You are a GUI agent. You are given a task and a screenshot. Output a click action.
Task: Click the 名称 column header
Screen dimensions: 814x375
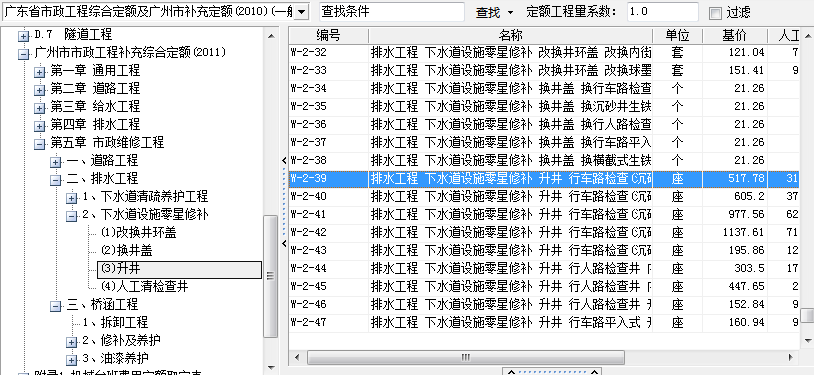pyautogui.click(x=510, y=36)
